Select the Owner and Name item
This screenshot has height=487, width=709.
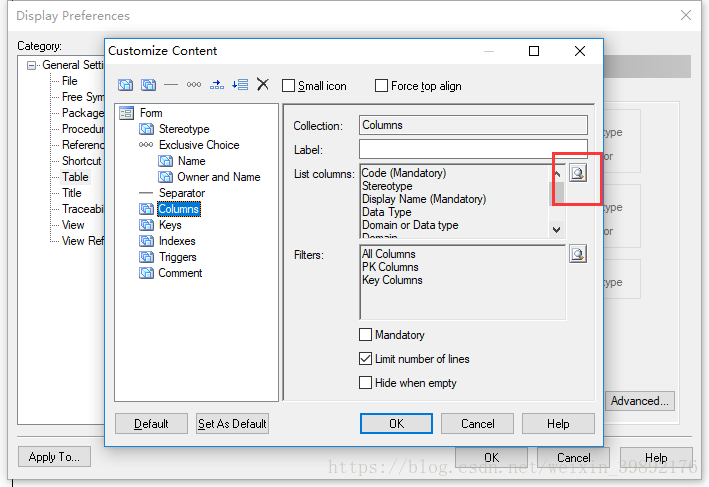[218, 177]
